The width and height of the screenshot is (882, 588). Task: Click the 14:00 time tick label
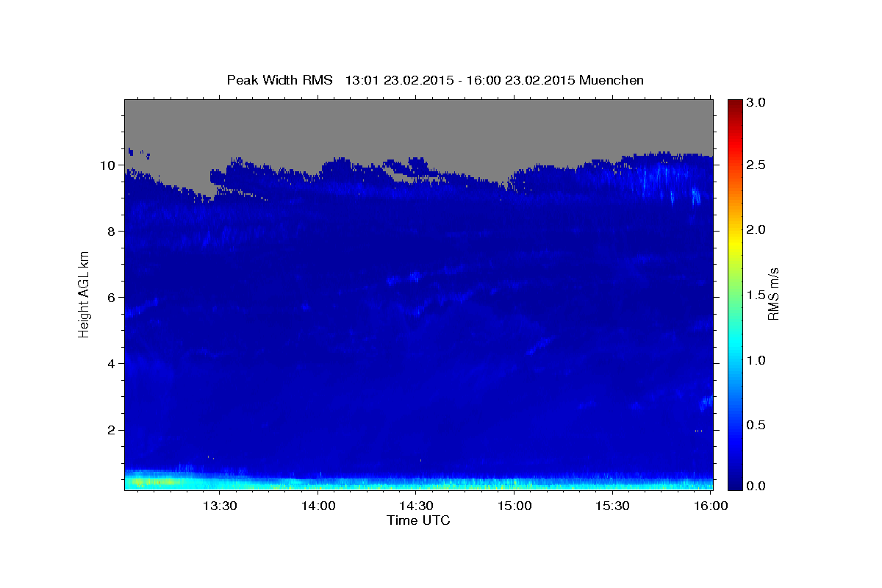coord(318,506)
